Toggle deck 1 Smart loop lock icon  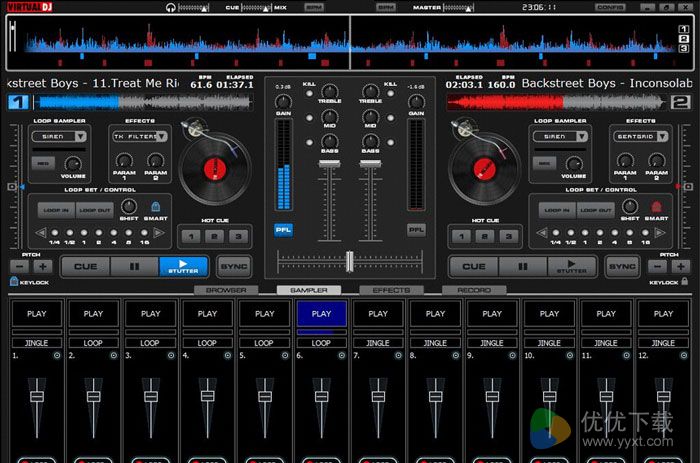pos(155,207)
